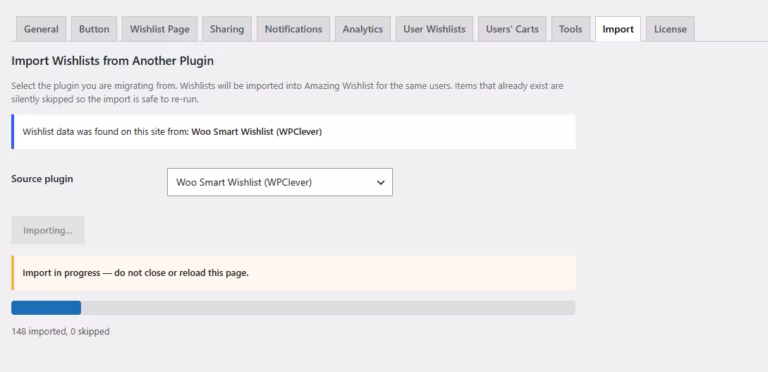Click the 'Import Wishlists from Another Plugin' heading
Image resolution: width=768 pixels, height=372 pixels.
(x=113, y=61)
